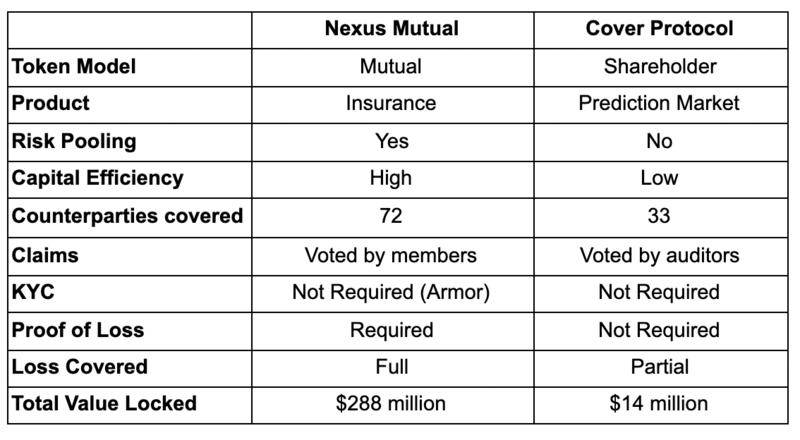Click the Nexus Mutual column header
800x440 pixels.
(x=391, y=29)
